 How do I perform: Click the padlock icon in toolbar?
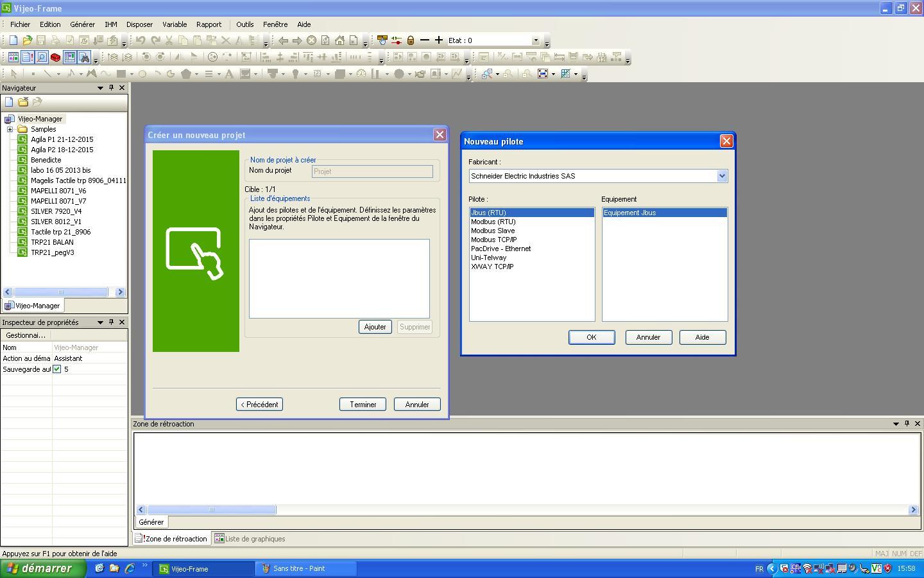(x=411, y=40)
